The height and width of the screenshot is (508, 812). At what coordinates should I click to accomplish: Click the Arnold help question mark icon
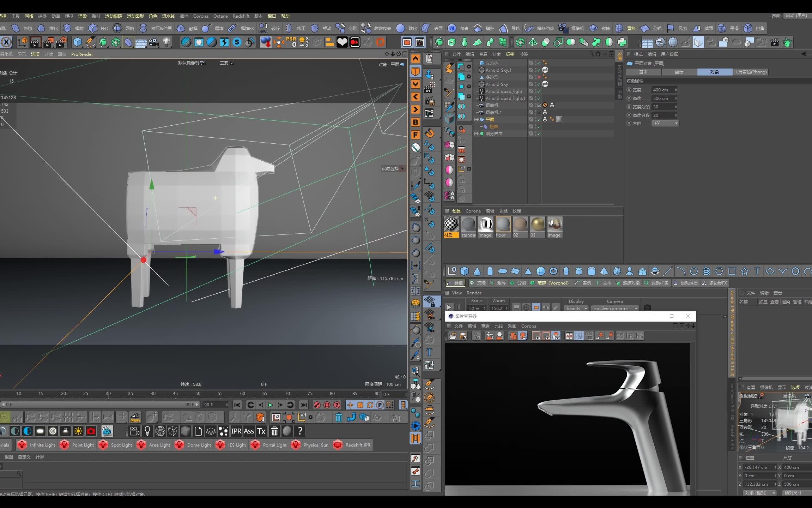[300, 431]
